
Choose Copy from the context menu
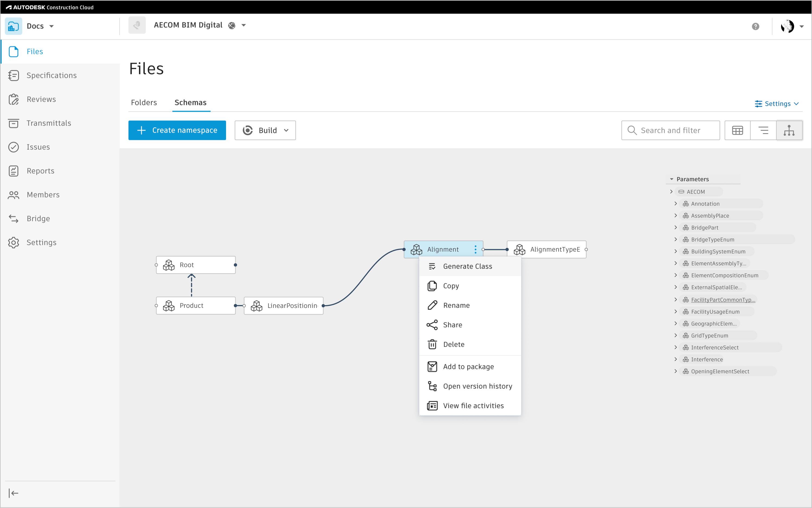470,286
